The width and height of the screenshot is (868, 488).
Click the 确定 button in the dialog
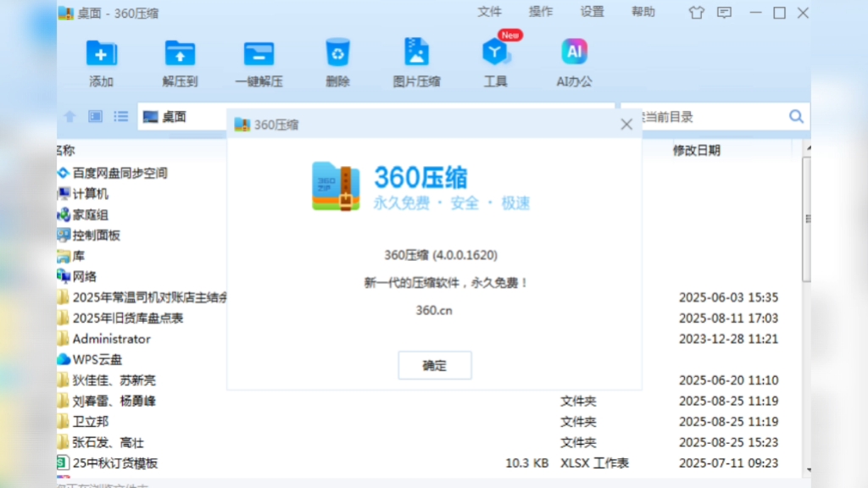[x=435, y=365]
